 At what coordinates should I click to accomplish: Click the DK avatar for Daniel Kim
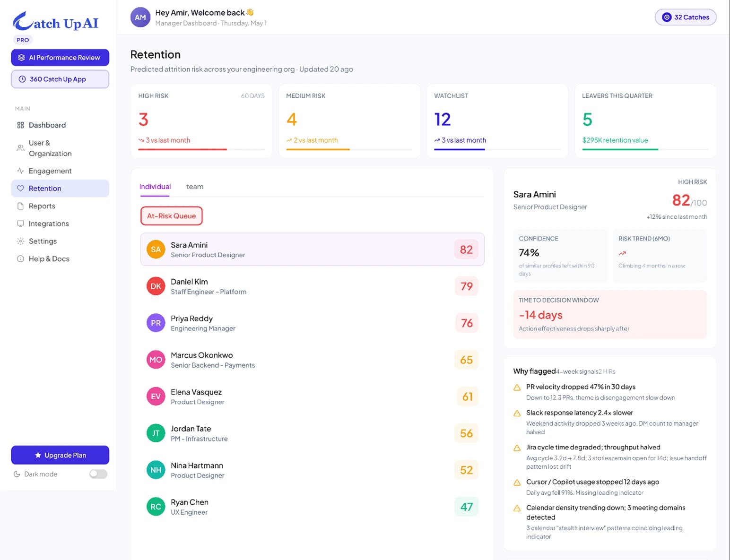tap(156, 286)
